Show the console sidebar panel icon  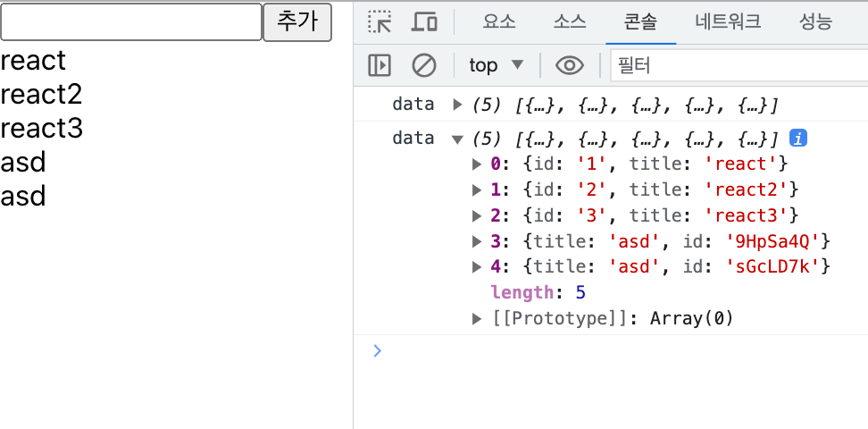(380, 65)
